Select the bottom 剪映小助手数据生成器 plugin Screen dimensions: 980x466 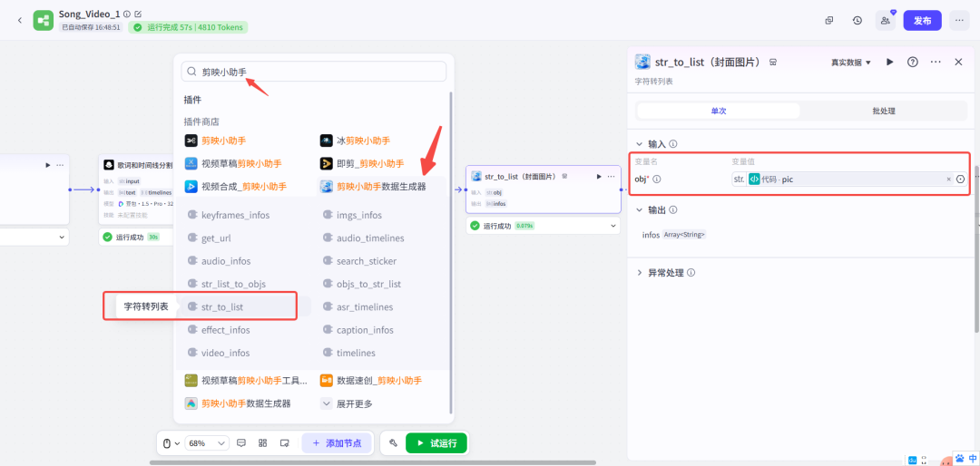click(x=238, y=403)
